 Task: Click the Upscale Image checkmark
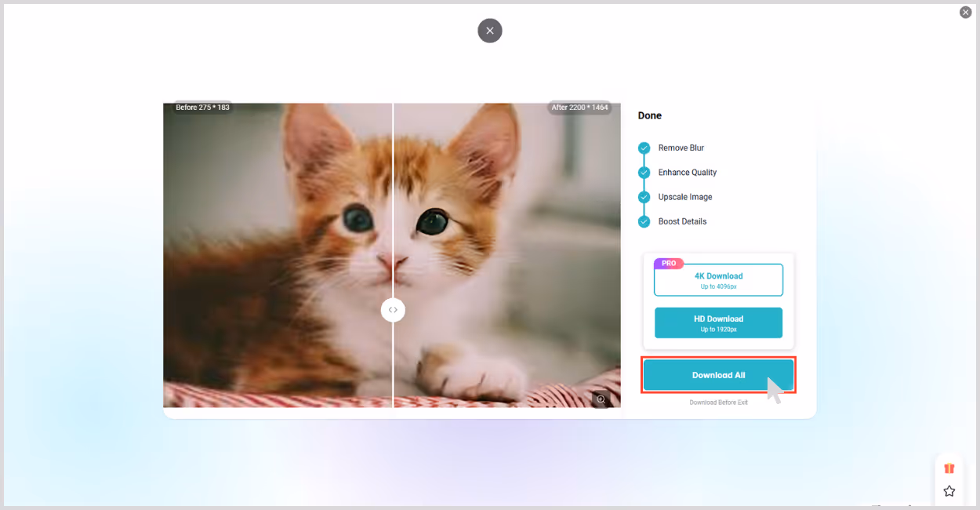click(644, 197)
